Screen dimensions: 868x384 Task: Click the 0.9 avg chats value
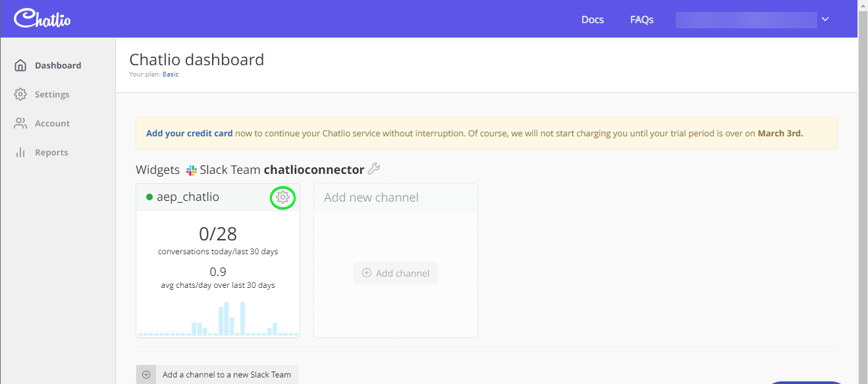218,271
